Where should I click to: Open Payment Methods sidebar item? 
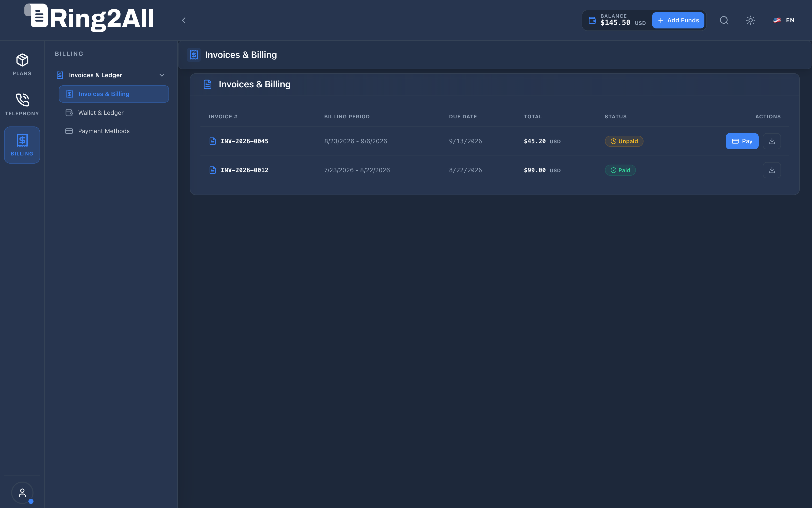[x=114, y=131]
